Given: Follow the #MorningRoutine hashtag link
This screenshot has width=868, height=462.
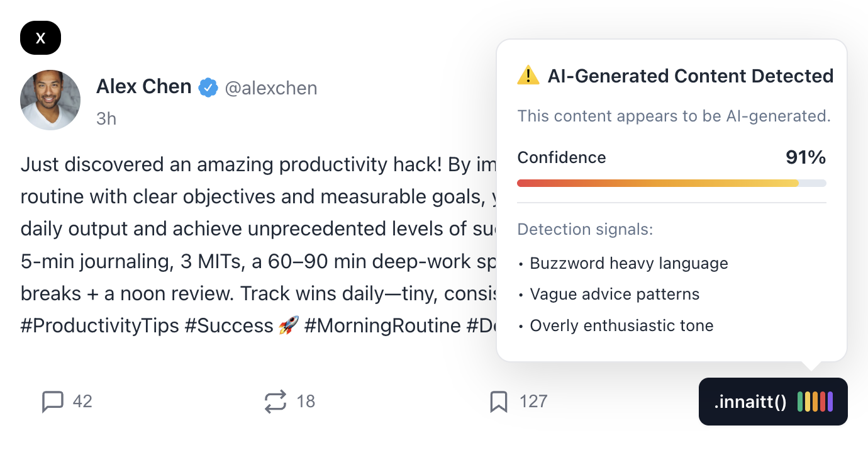Looking at the screenshot, I should click(x=382, y=325).
